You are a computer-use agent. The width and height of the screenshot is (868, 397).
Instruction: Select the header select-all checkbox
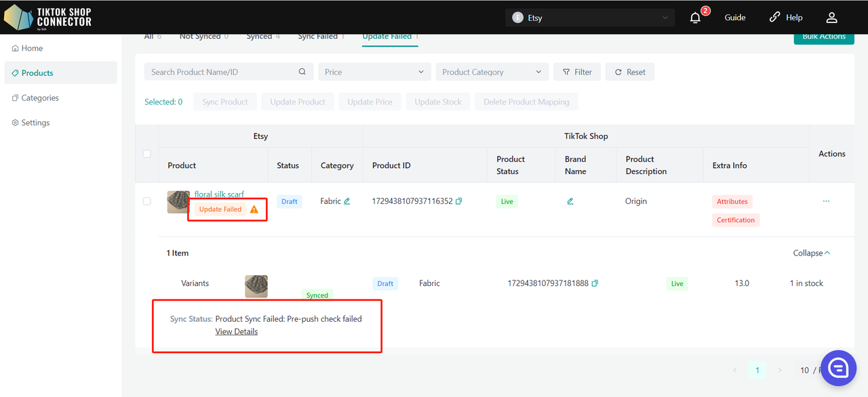click(x=146, y=154)
